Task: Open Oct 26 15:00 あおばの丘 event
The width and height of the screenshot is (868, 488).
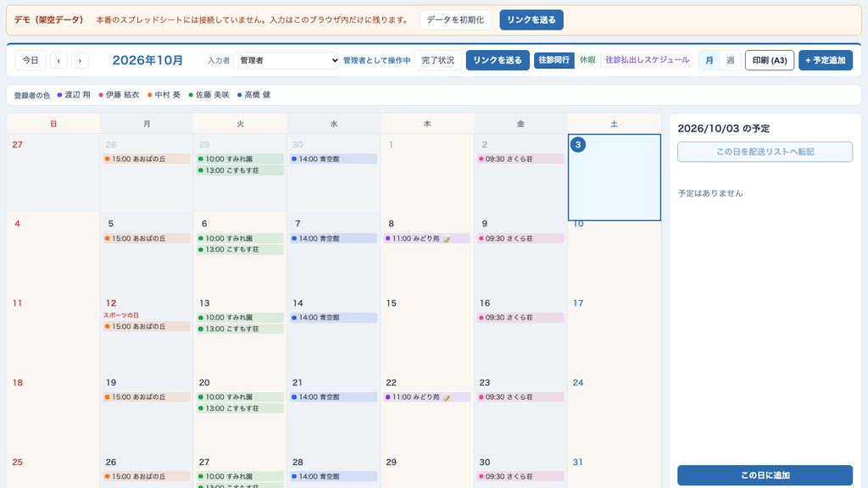Action: 147,476
